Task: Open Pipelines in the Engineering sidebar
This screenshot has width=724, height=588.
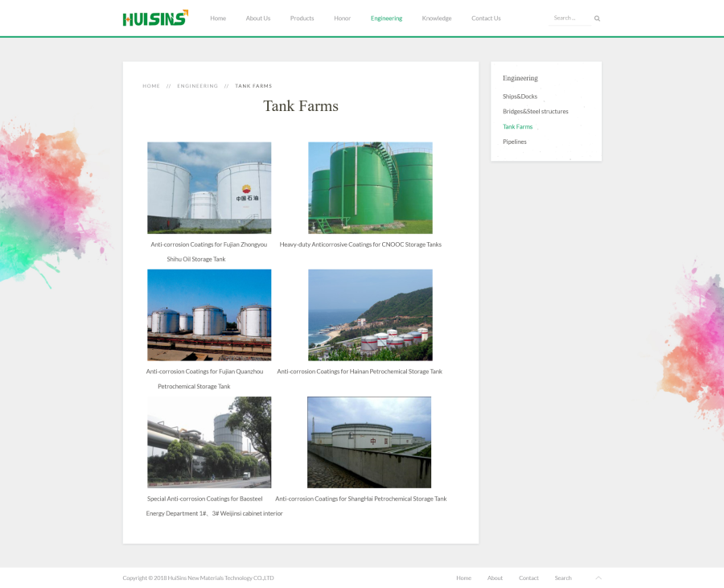Action: 514,142
